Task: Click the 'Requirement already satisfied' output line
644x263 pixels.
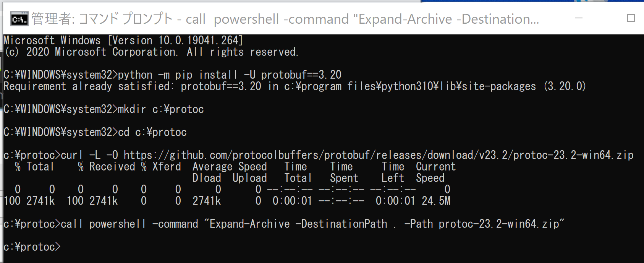Action: (x=294, y=86)
